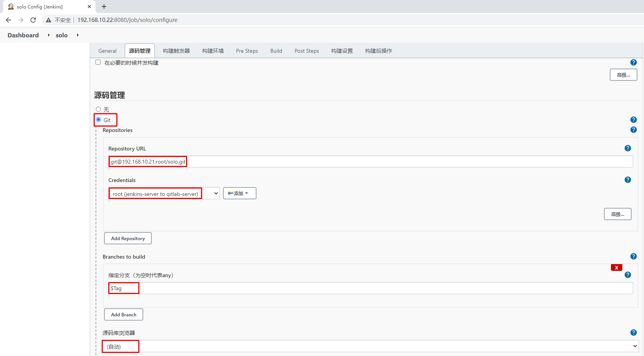Click the 源码库浏览器 label

[x=119, y=333]
